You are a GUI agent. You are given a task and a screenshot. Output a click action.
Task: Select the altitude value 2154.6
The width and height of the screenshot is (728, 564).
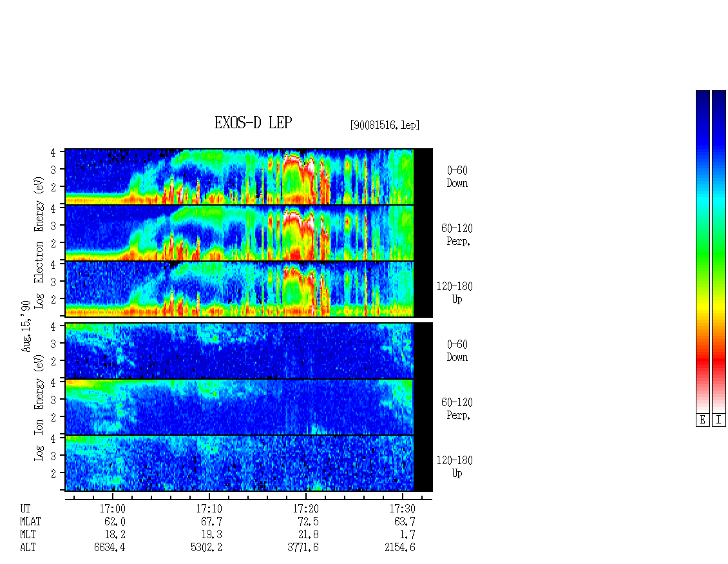(x=399, y=547)
